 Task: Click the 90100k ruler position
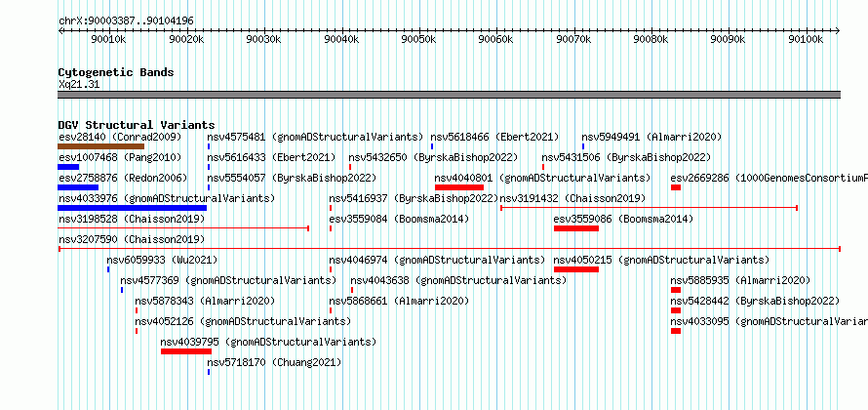coord(807,39)
